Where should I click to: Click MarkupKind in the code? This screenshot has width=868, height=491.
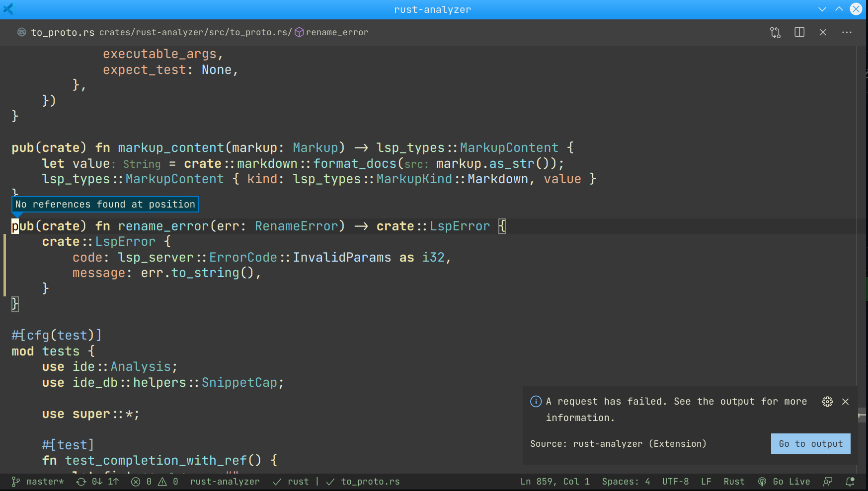coord(414,179)
